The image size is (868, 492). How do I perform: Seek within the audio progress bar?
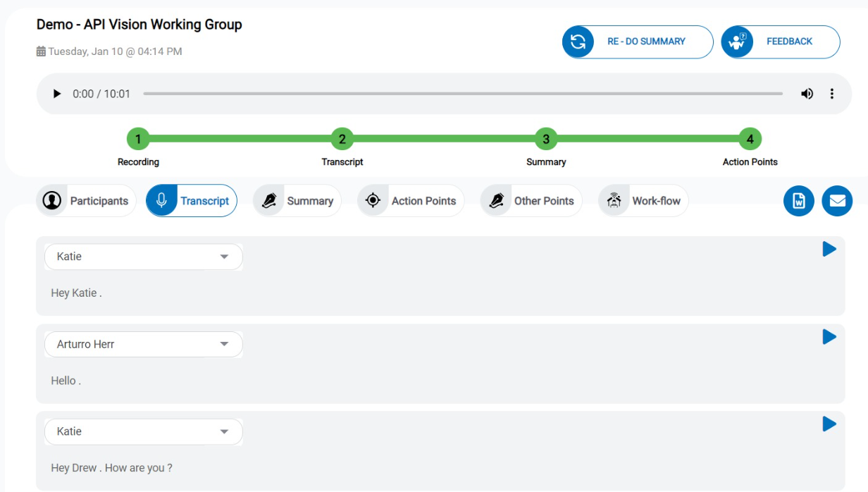click(462, 94)
